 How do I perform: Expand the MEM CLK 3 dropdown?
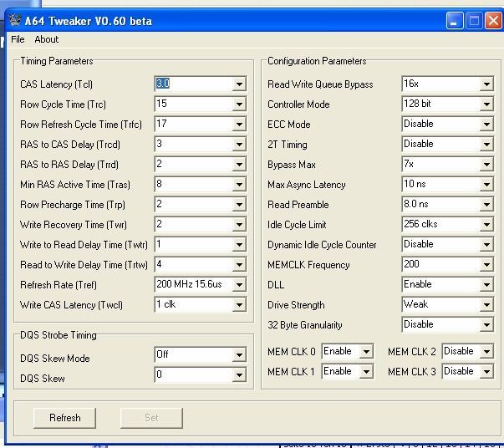(486, 371)
